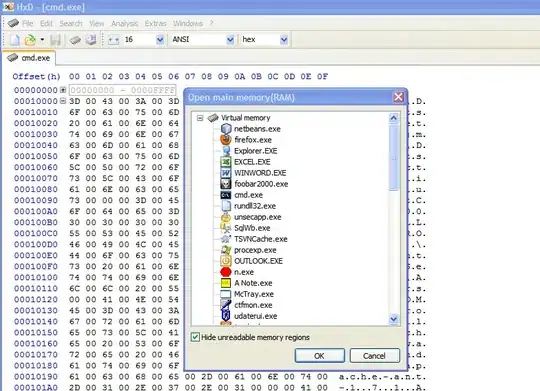Open the Search menu
Viewport: 540px width, 391px height.
71,23
